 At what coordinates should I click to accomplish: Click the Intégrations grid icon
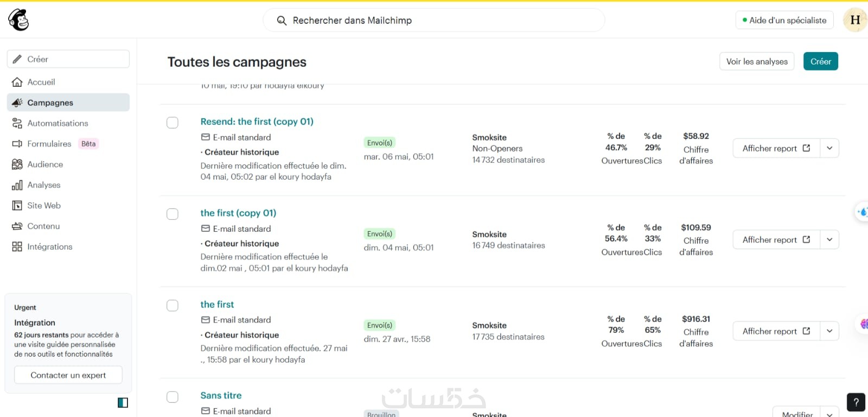click(x=17, y=247)
